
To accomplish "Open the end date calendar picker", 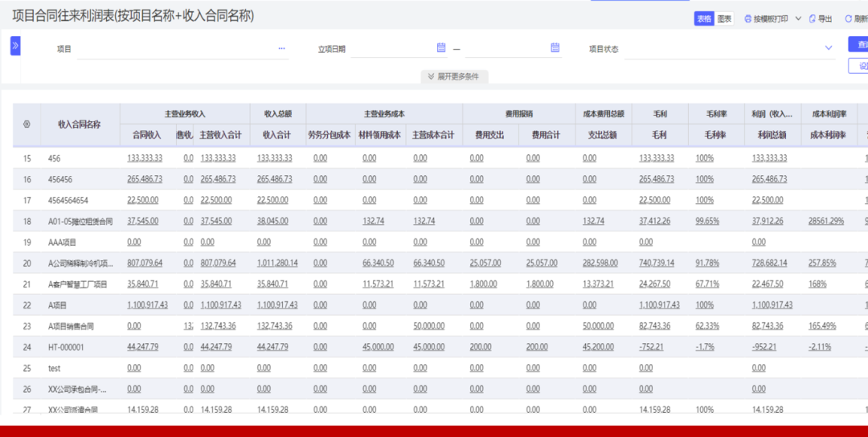I will (555, 48).
